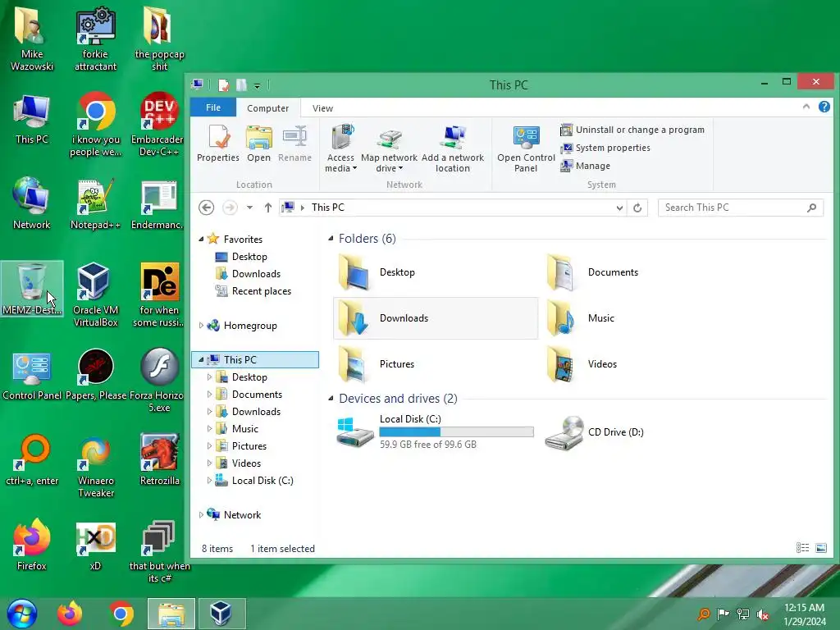
Task: Click Manage in System group
Action: pos(585,166)
